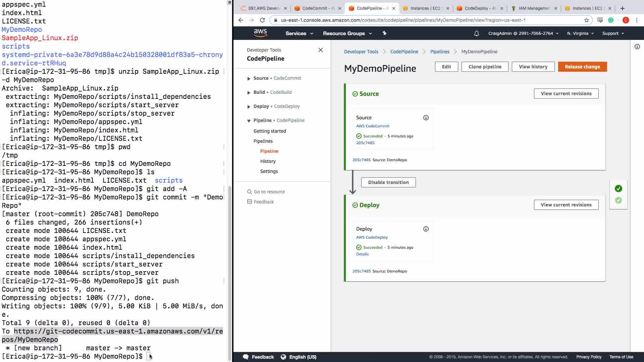Switch to the IAM Management browser tab
The height and width of the screenshot is (362, 644).
(534, 8)
